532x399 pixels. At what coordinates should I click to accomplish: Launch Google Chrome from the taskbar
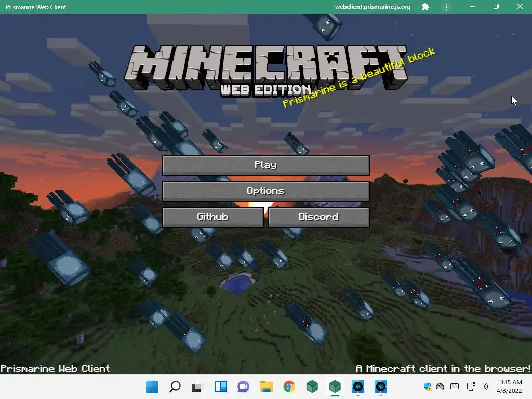289,387
